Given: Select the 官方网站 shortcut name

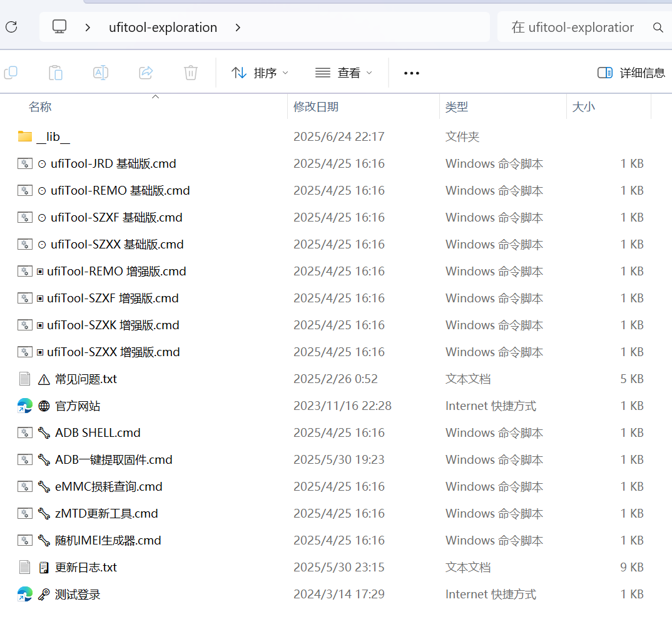Looking at the screenshot, I should pos(78,406).
